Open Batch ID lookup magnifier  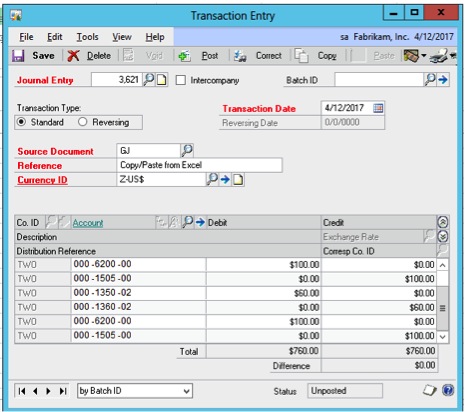[x=430, y=79]
